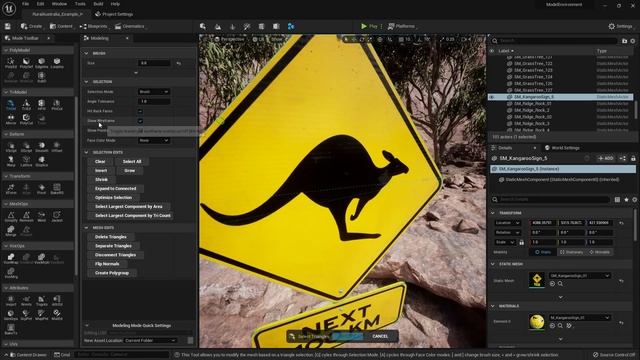The image size is (640, 360).
Task: Switch to the World Settings tab
Action: (562, 148)
